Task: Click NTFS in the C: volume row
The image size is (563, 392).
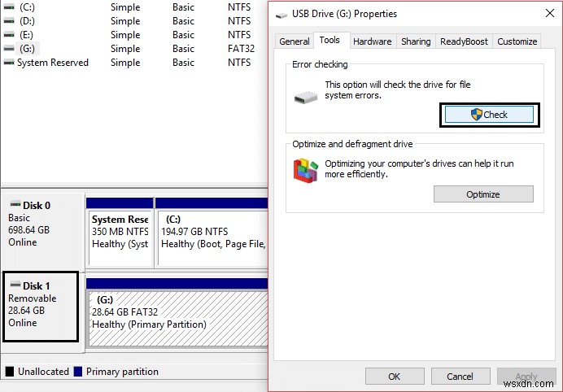Action: (239, 7)
